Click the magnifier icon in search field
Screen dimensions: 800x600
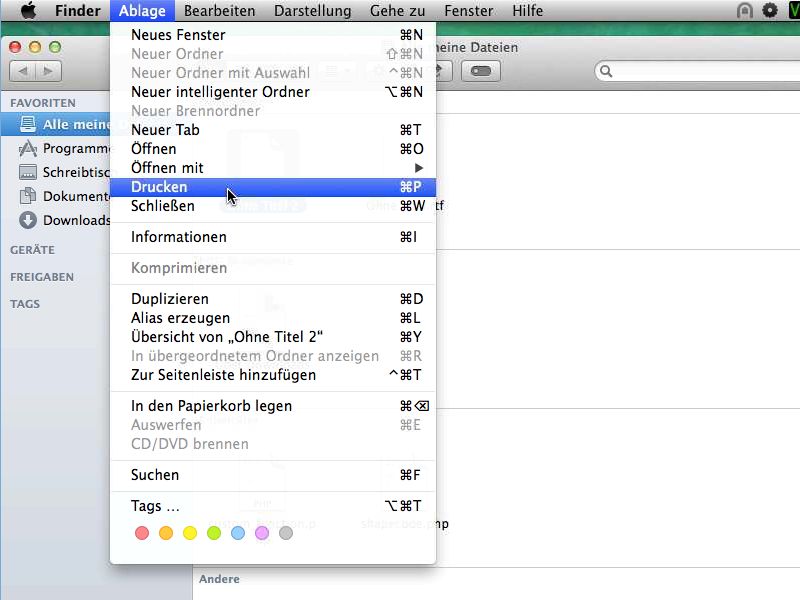point(606,71)
